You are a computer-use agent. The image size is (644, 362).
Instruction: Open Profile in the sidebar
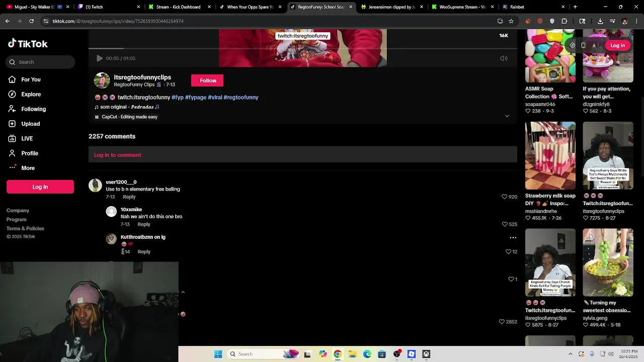(x=30, y=153)
